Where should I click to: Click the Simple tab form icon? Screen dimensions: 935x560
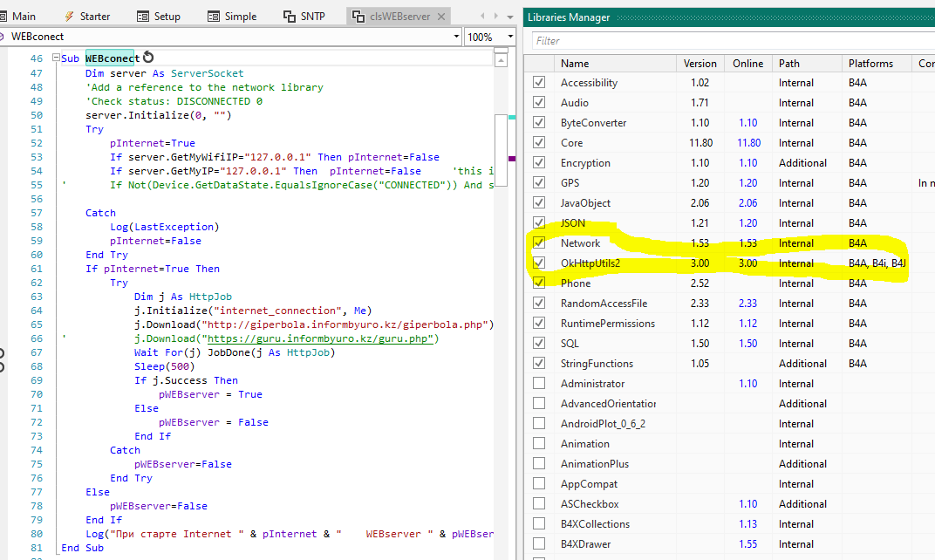(x=214, y=17)
